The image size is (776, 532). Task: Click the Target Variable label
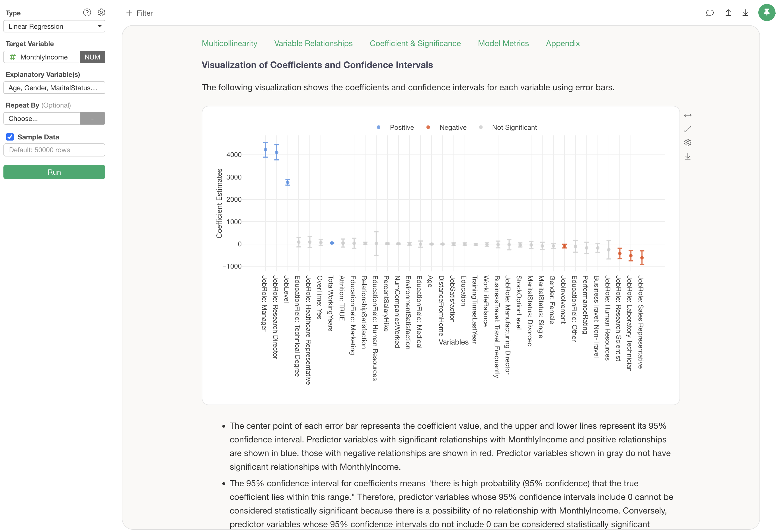(x=30, y=44)
